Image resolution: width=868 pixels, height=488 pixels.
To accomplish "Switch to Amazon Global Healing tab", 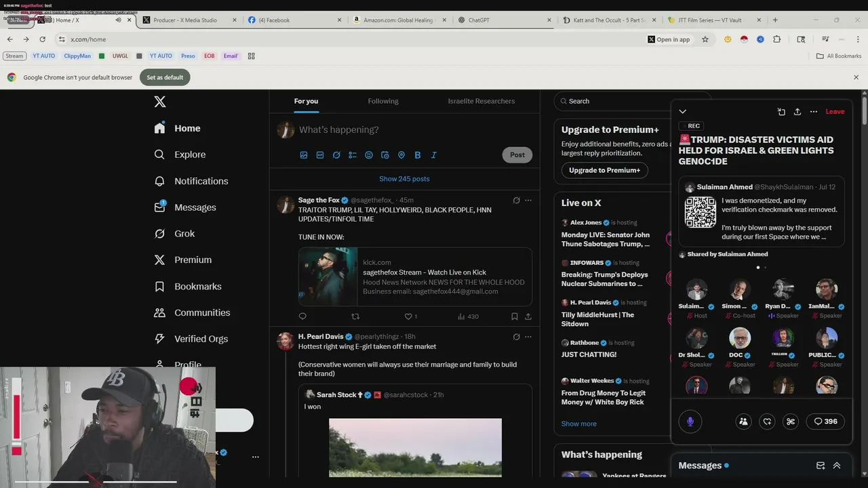I will pos(400,20).
